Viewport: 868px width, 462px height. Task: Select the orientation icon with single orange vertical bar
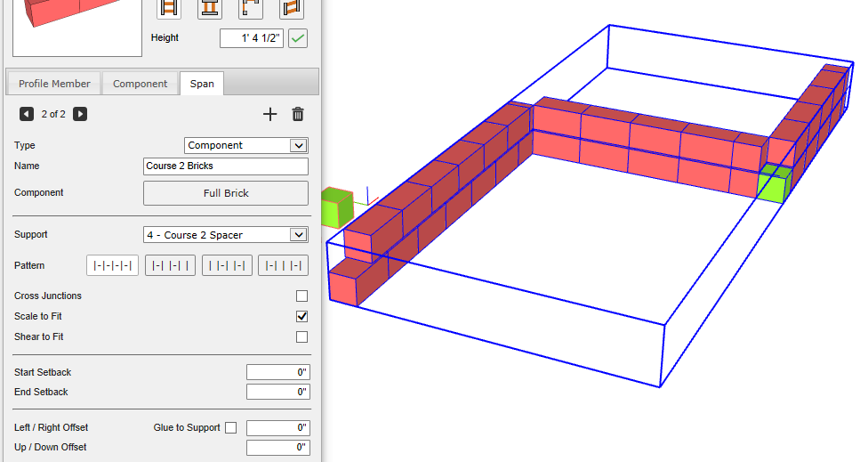(251, 8)
